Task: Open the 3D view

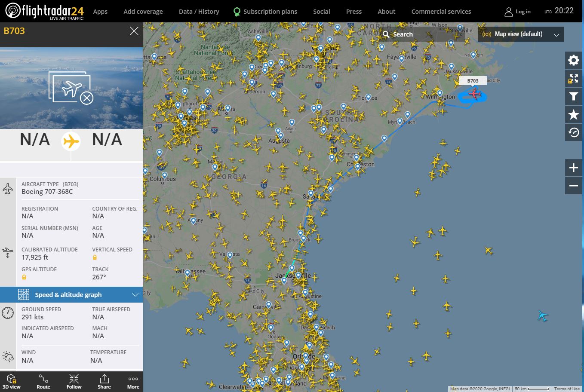Action: tap(12, 381)
